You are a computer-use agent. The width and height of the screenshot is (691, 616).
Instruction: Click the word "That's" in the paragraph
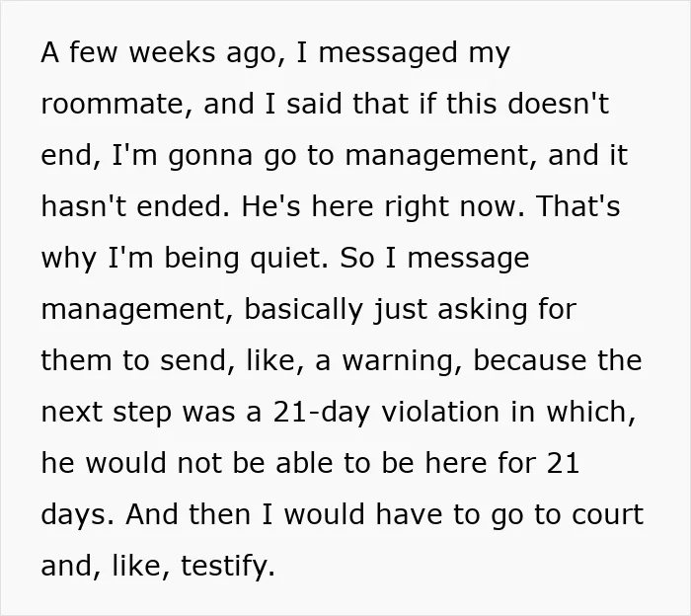(x=577, y=205)
